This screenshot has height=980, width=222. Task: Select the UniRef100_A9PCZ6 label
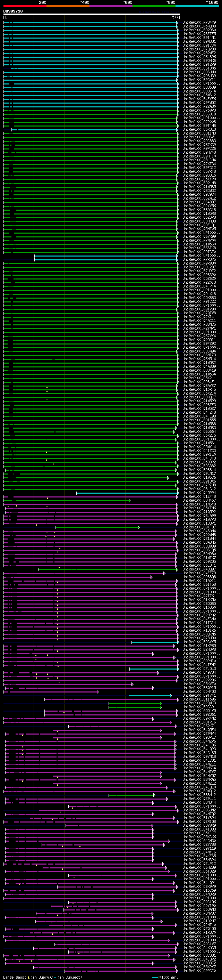[199, 149]
